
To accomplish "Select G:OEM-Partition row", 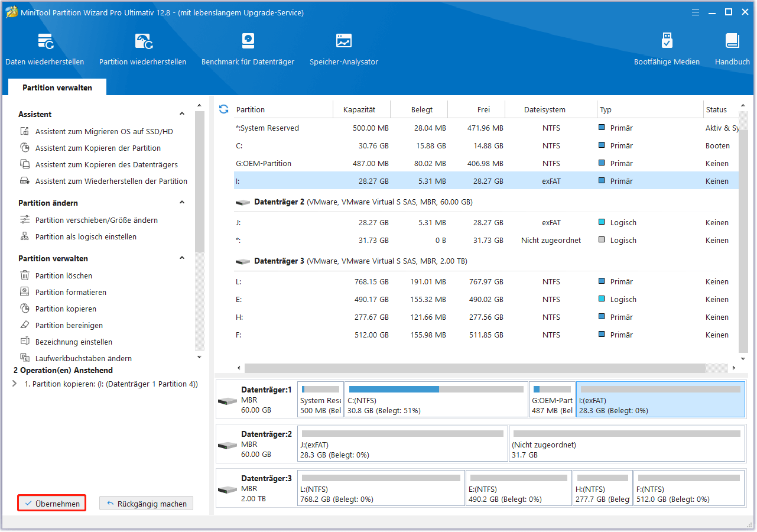I will (486, 164).
